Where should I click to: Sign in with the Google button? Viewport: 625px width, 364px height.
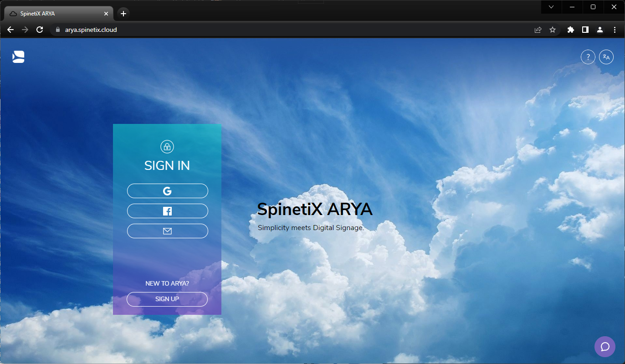(x=167, y=191)
